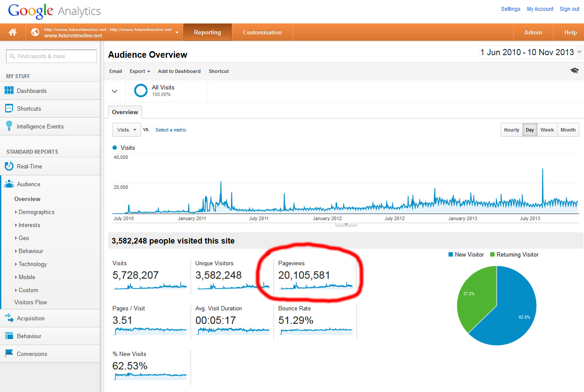Viewport: 584px width, 392px height.
Task: Click in the Find reports search field
Action: click(51, 56)
